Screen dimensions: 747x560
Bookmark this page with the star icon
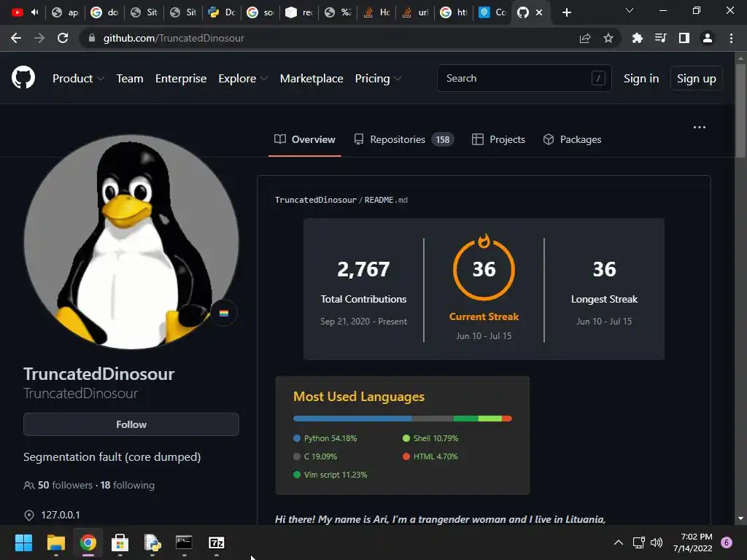(608, 38)
